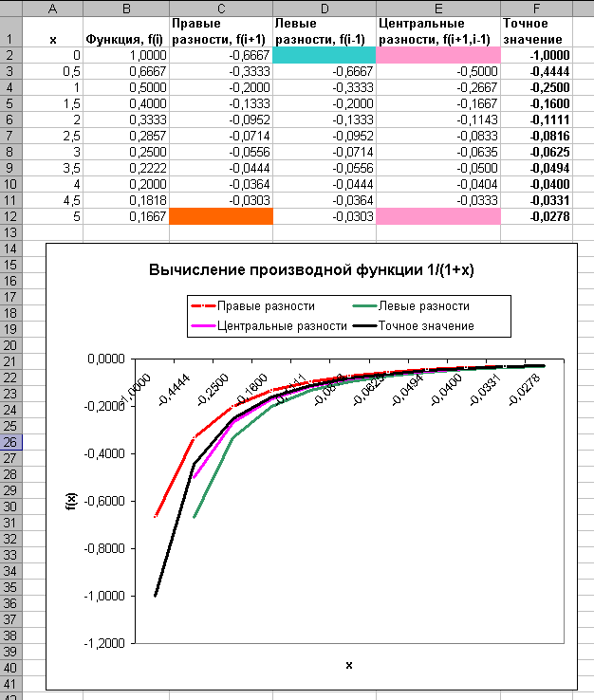Click cell F2 with value -1,0000
This screenshot has width=594, height=700.
tap(536, 55)
